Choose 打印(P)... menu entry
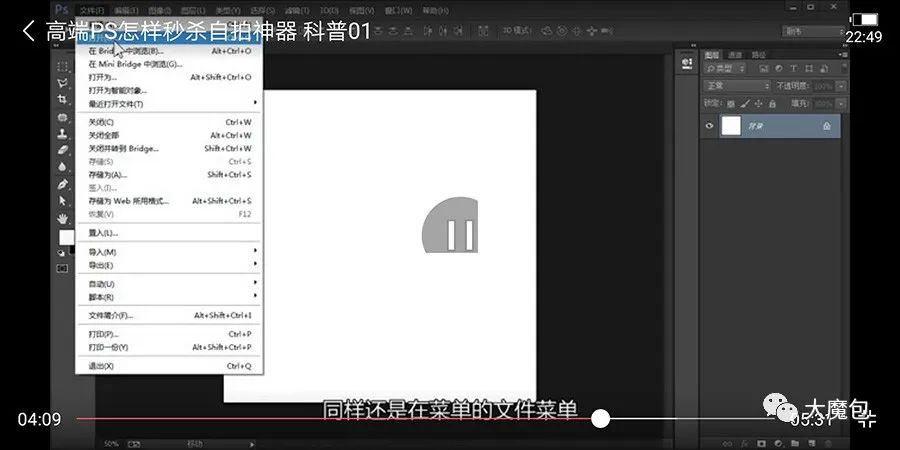The width and height of the screenshot is (900, 450). coord(170,334)
